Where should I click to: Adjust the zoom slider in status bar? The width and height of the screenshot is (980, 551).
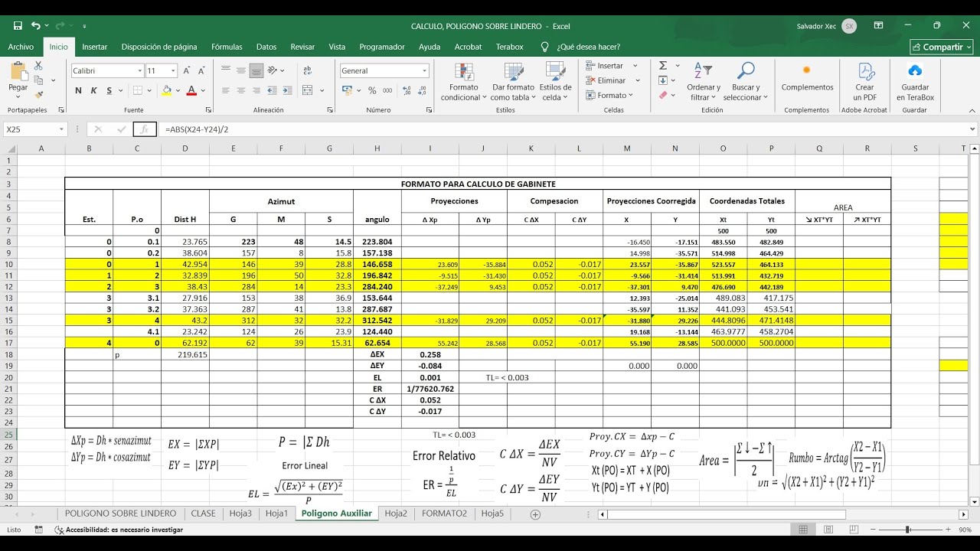pos(907,530)
